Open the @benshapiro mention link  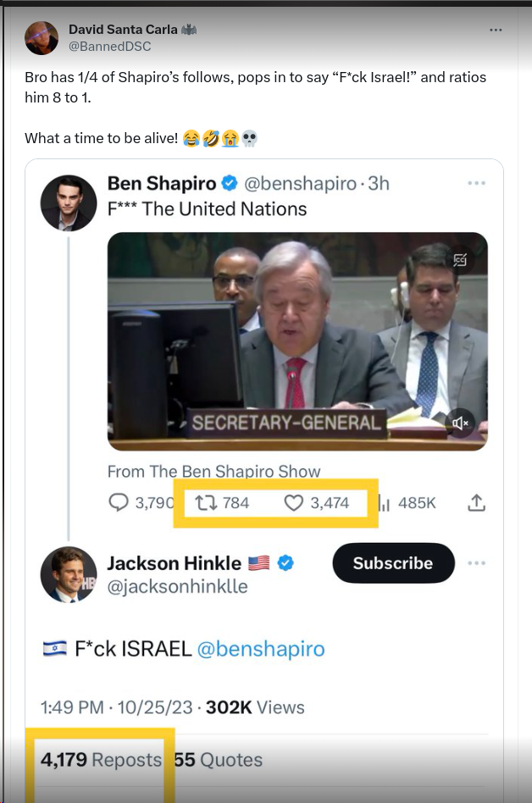[x=261, y=649]
